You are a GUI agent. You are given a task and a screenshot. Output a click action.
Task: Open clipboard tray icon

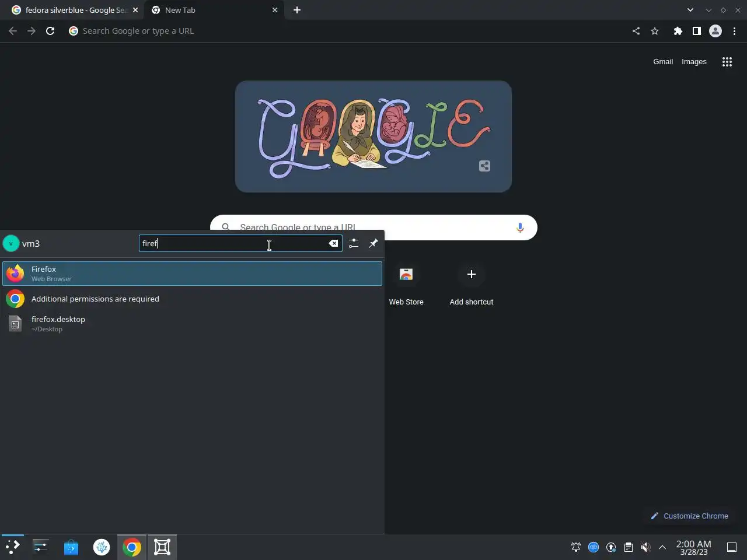pyautogui.click(x=629, y=547)
